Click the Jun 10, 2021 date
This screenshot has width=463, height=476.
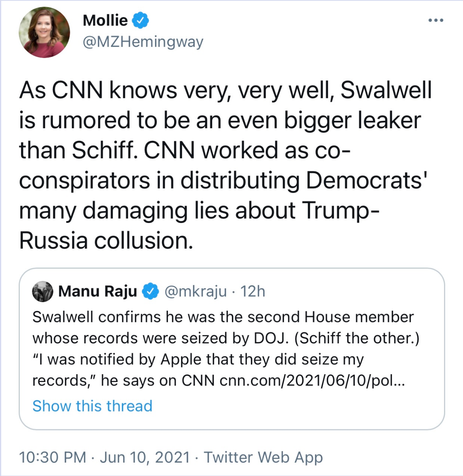(x=145, y=457)
